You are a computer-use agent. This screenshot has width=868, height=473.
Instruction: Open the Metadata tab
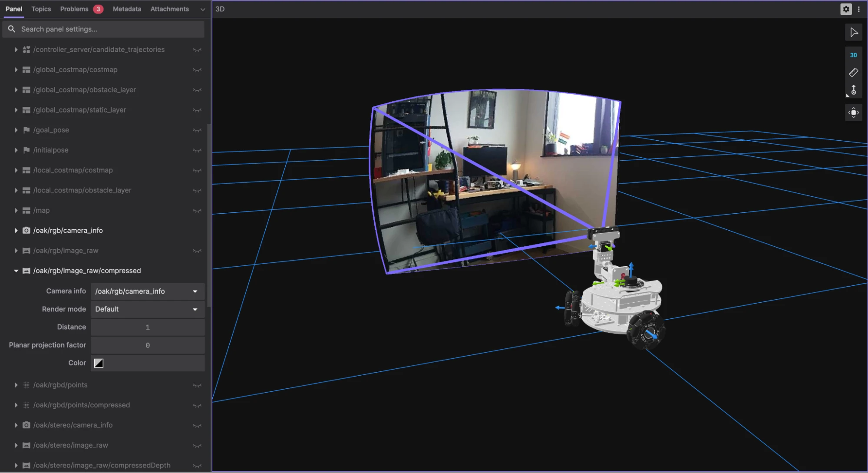tap(127, 9)
